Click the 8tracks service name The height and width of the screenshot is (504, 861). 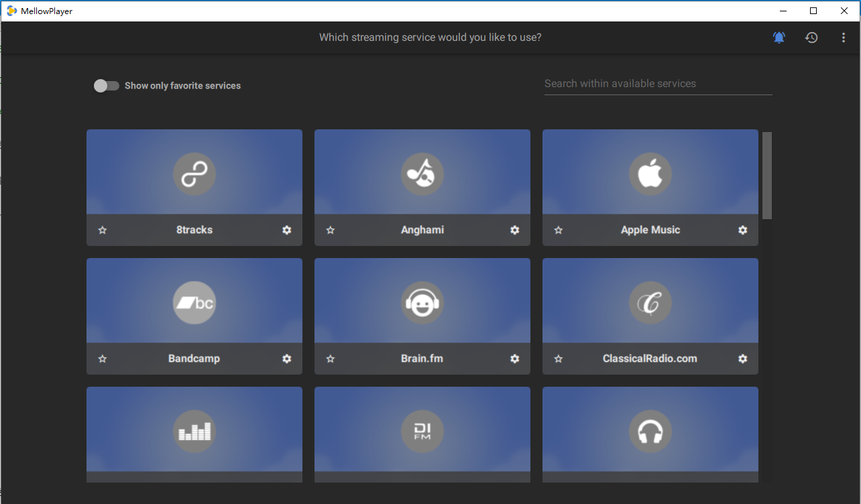tap(194, 230)
